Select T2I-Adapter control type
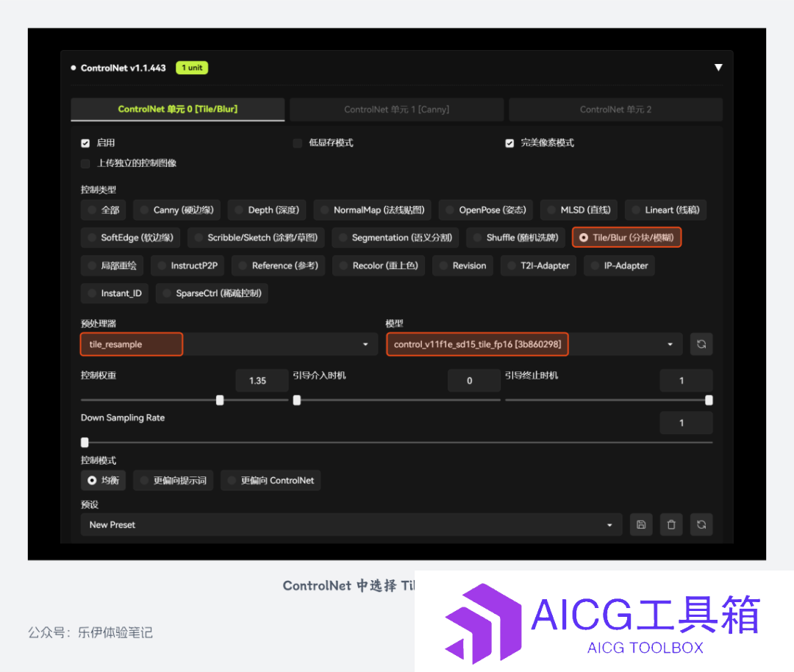 pyautogui.click(x=538, y=265)
